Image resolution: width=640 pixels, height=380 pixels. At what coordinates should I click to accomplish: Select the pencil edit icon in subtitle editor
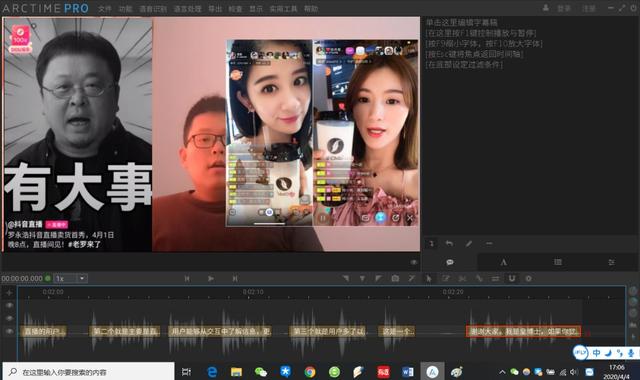[469, 244]
